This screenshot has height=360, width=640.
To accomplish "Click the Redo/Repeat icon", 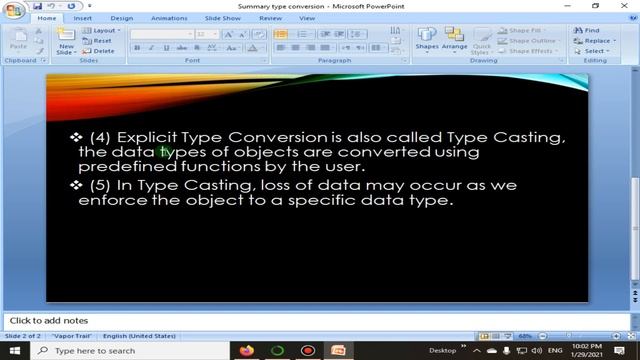I will tap(71, 6).
